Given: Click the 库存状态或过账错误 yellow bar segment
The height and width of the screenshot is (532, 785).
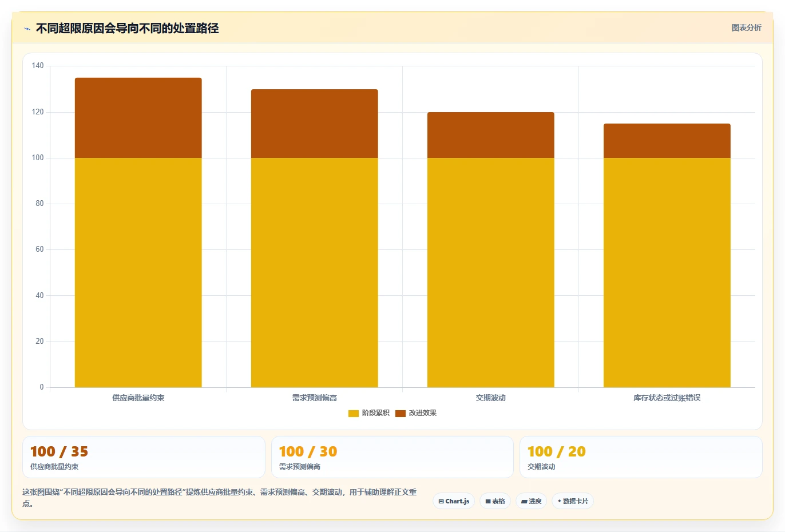Looking at the screenshot, I should [667, 272].
